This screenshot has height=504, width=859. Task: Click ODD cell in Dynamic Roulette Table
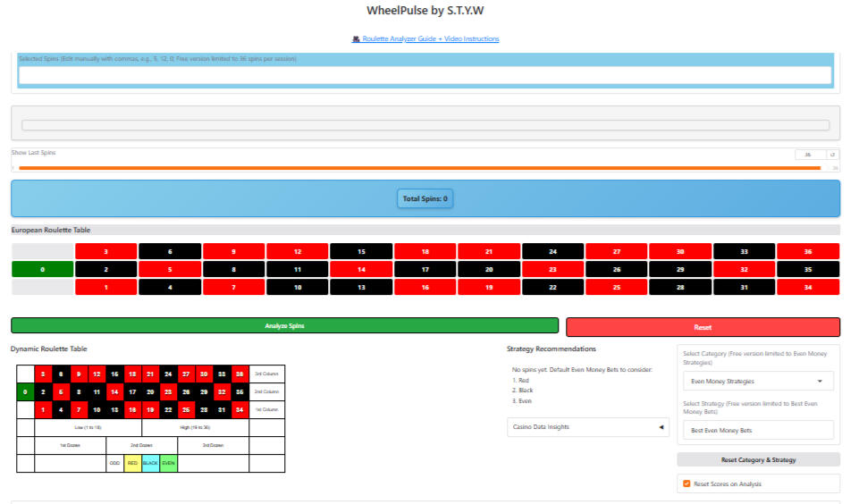tap(114, 463)
